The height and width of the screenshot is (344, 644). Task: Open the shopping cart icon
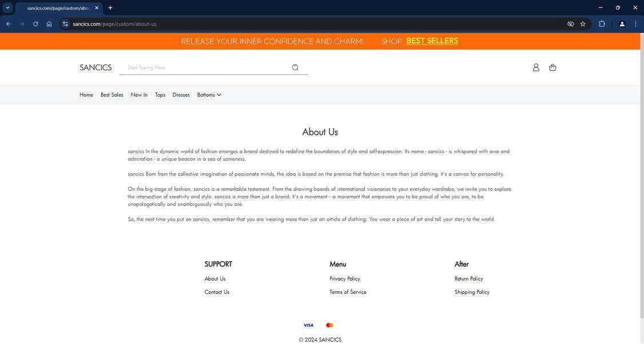552,67
